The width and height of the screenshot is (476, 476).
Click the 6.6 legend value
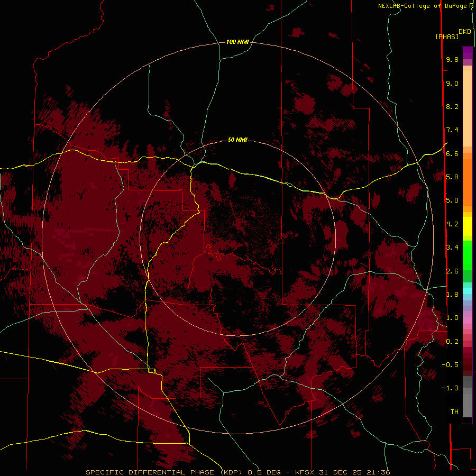point(452,153)
